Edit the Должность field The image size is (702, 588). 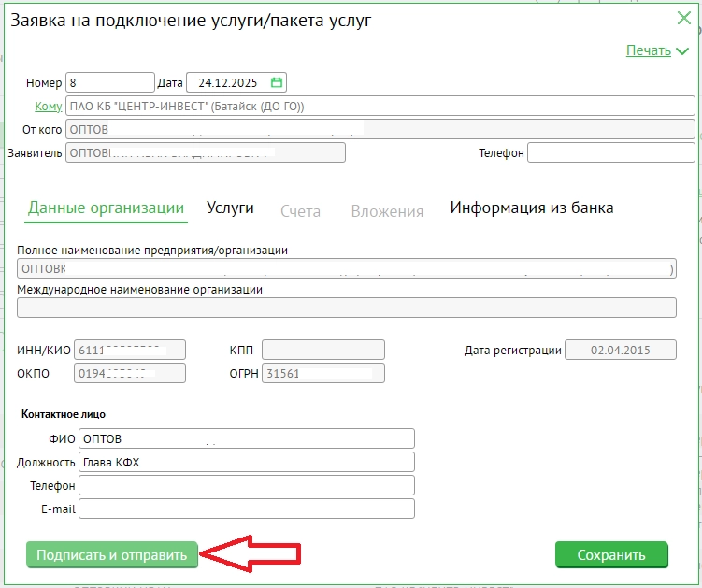246,462
